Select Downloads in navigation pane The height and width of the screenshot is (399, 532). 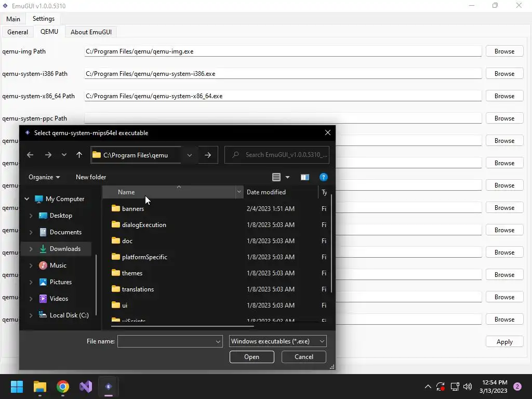pyautogui.click(x=60, y=249)
